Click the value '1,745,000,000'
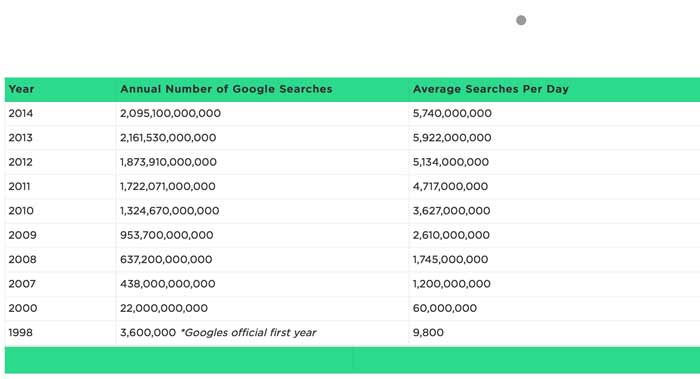This screenshot has height=379, width=700. click(450, 259)
